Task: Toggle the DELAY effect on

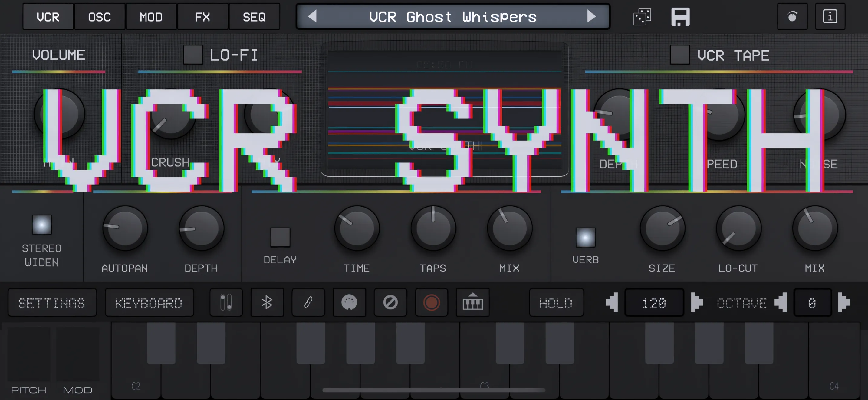Action: point(280,238)
